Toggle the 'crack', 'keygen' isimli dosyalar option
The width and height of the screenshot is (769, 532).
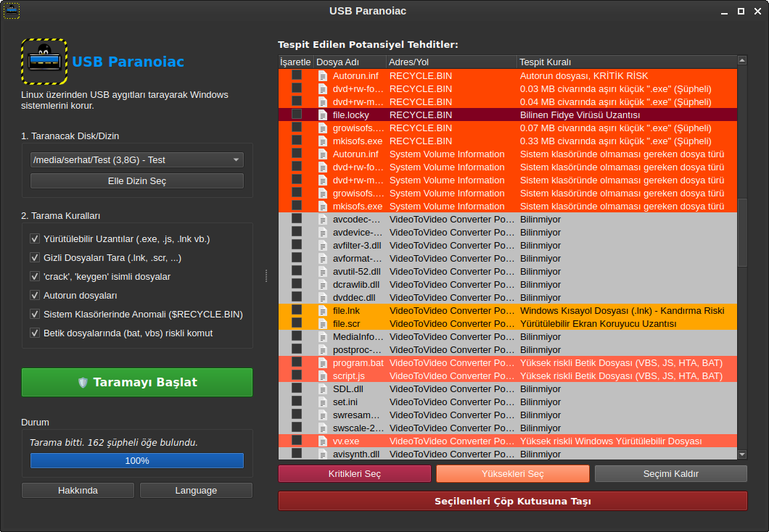[x=35, y=276]
